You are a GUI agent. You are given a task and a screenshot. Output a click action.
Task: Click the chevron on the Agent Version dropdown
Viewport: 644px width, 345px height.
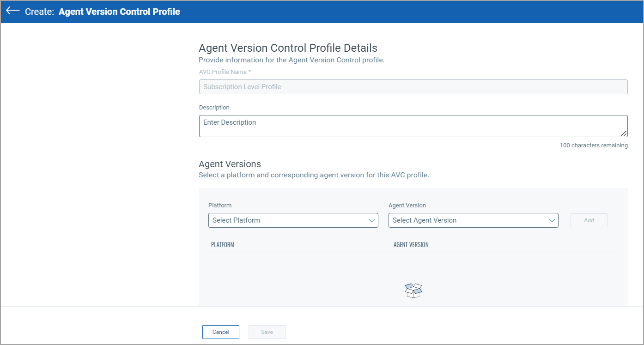click(552, 220)
